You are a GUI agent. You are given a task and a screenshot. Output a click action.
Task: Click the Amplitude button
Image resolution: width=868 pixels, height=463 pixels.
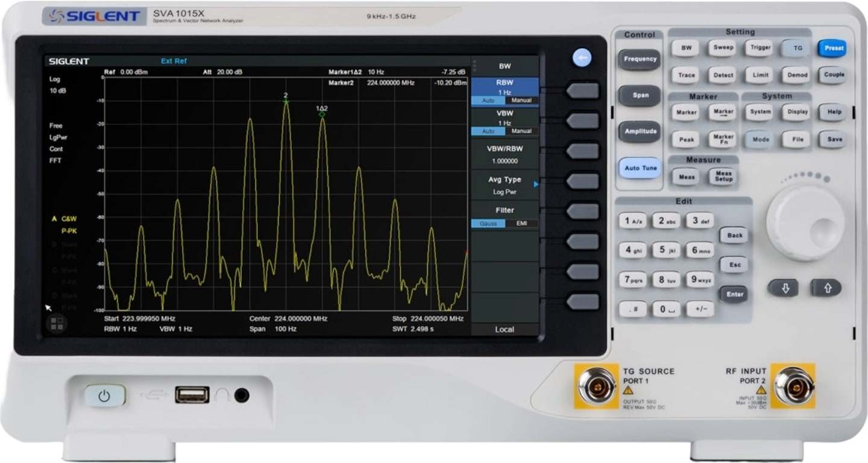[x=640, y=131]
